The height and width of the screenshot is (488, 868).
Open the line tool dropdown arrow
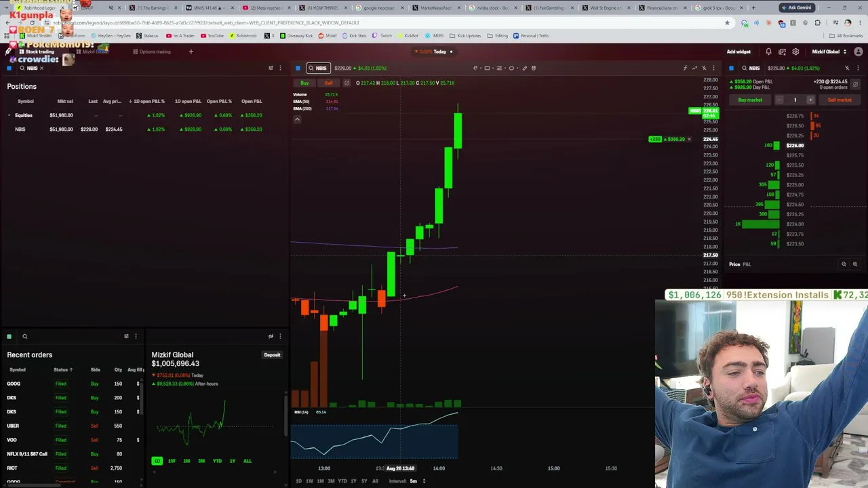tap(479, 68)
